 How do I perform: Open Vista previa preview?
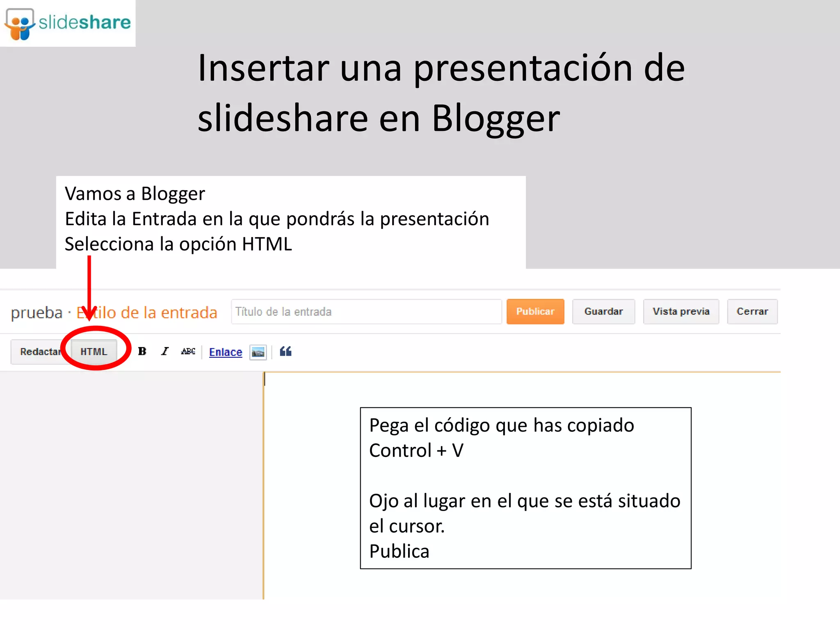681,312
